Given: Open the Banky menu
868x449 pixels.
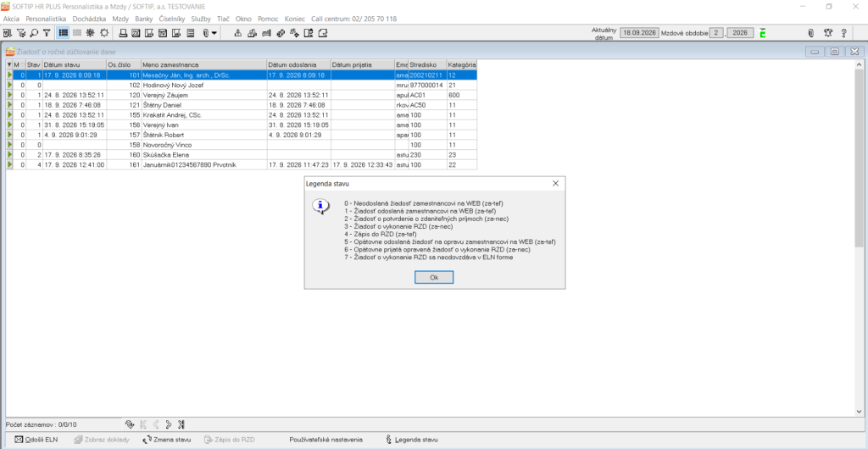Looking at the screenshot, I should 144,19.
